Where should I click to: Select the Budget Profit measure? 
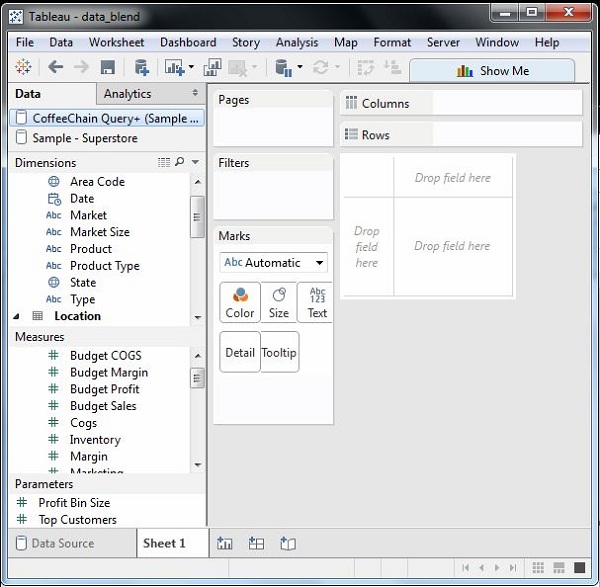click(x=104, y=389)
